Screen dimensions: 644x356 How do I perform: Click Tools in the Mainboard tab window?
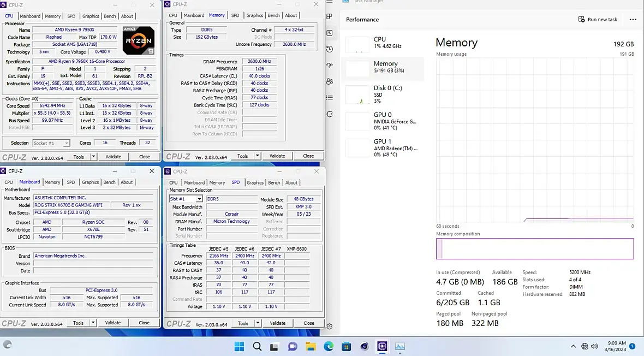(x=78, y=323)
